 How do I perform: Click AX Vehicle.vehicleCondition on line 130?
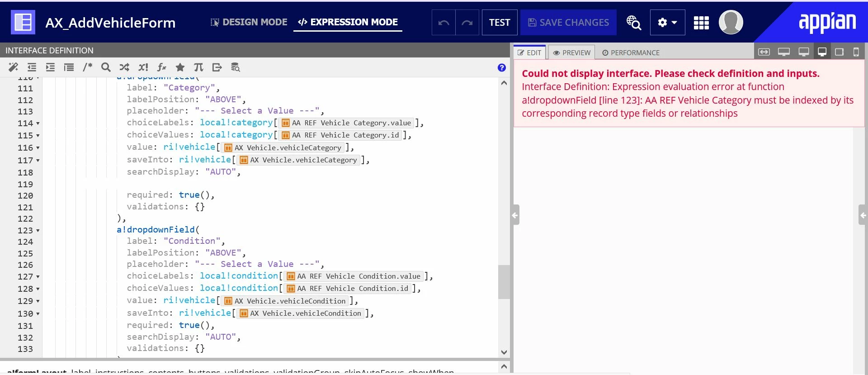(x=300, y=313)
